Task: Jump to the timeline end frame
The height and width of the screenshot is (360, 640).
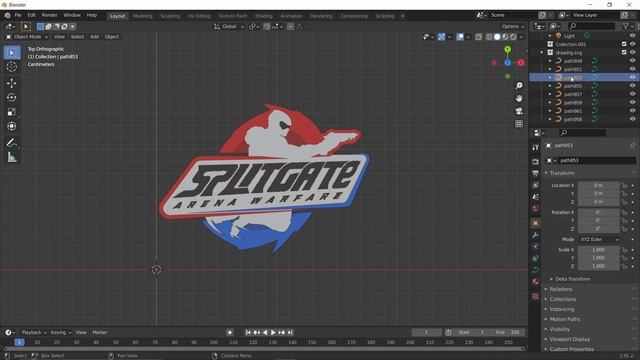Action: pyautogui.click(x=290, y=333)
